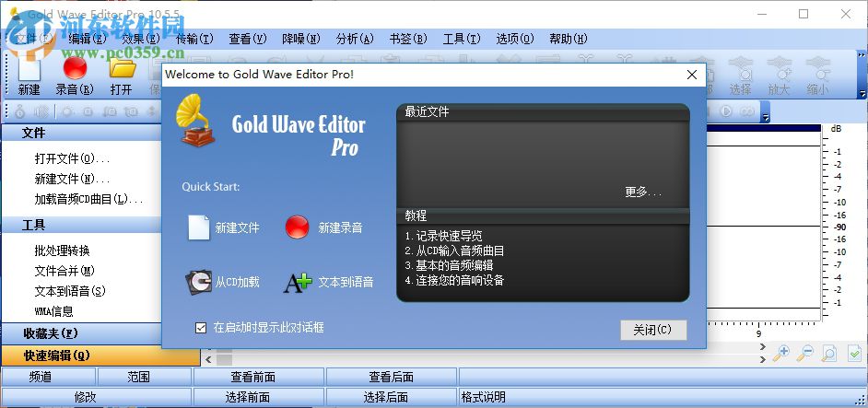Click the zoom-out magnifier below the waveform
This screenshot has width=868, height=408.
click(804, 353)
